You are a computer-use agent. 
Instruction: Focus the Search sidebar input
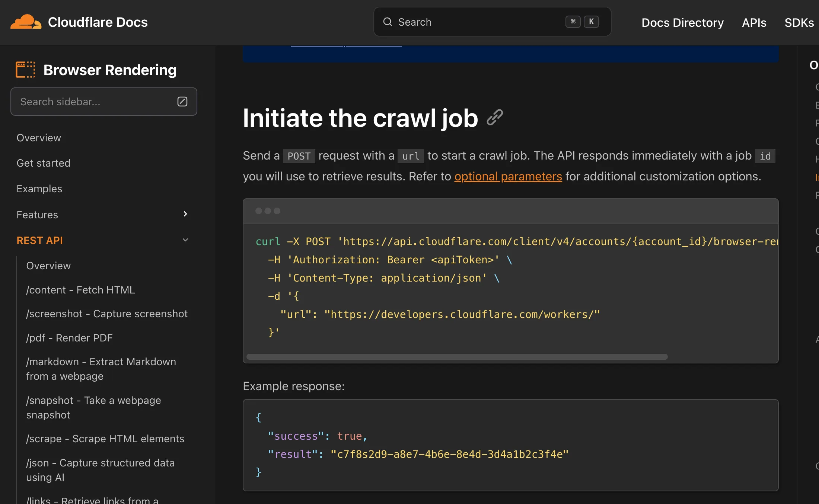pyautogui.click(x=103, y=102)
